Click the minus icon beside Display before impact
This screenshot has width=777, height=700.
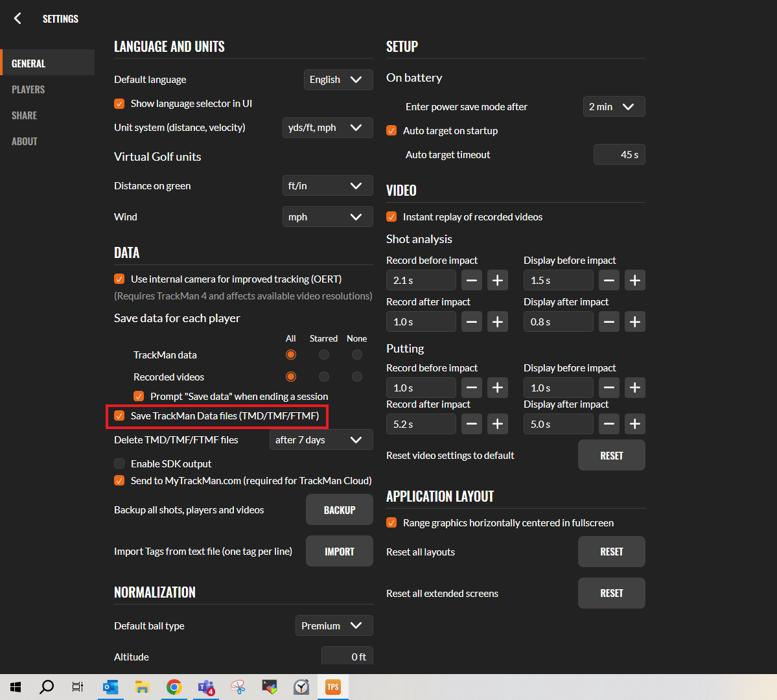609,280
